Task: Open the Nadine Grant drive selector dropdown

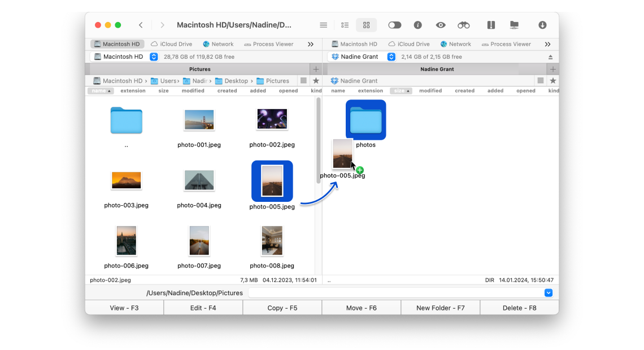Action: [391, 56]
